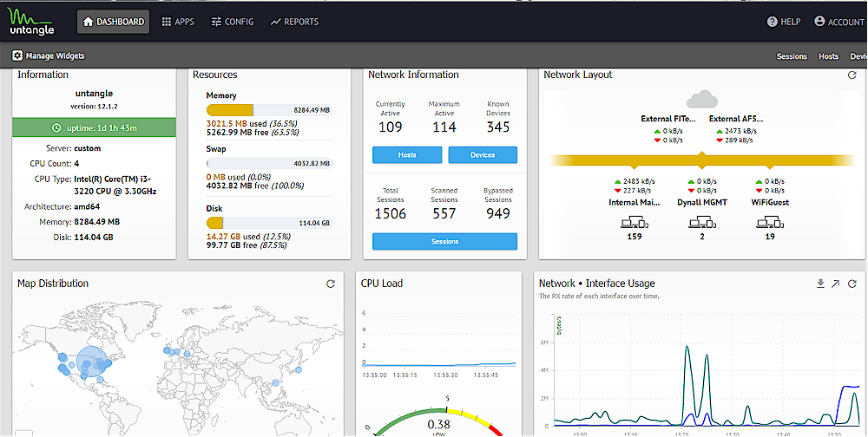Click the Bypassed Sessions value 949
The image size is (868, 437).
click(x=498, y=213)
